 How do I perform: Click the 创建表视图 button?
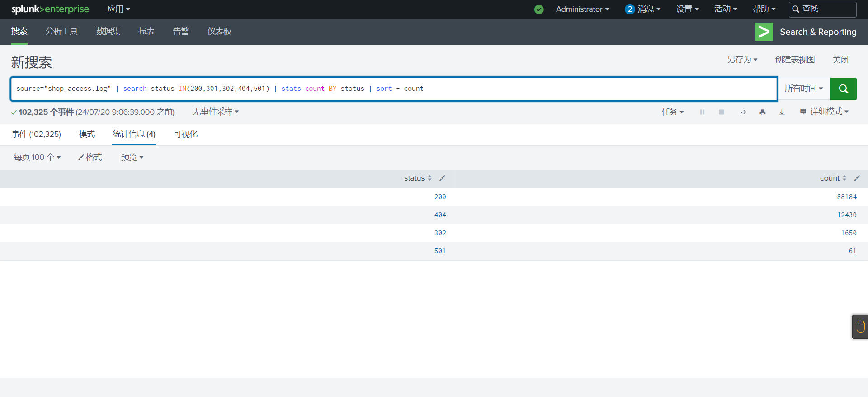pyautogui.click(x=794, y=60)
